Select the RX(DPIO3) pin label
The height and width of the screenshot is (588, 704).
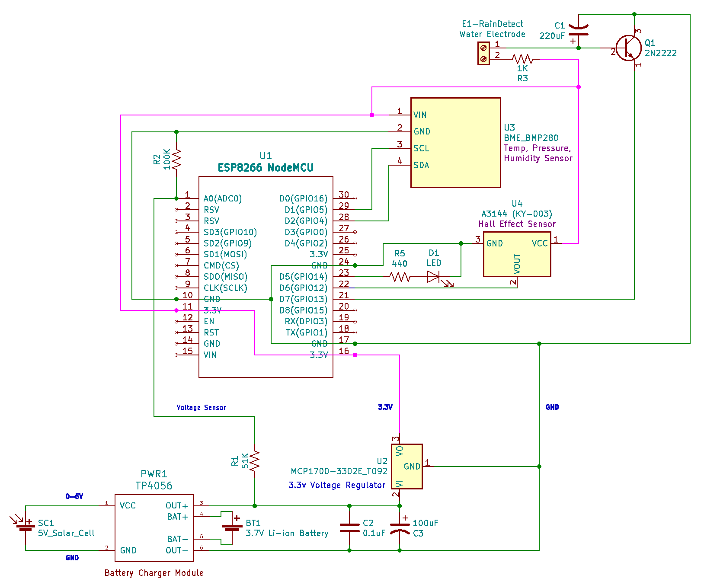[x=306, y=321]
